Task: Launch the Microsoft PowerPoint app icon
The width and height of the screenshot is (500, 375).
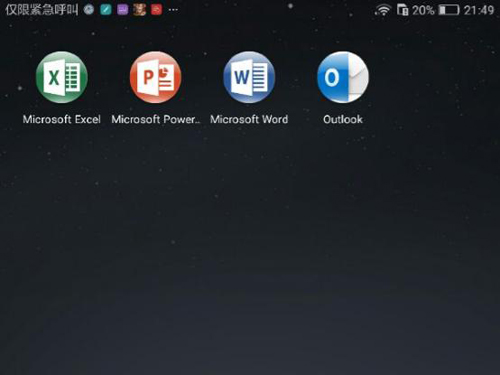Action: coord(155,77)
